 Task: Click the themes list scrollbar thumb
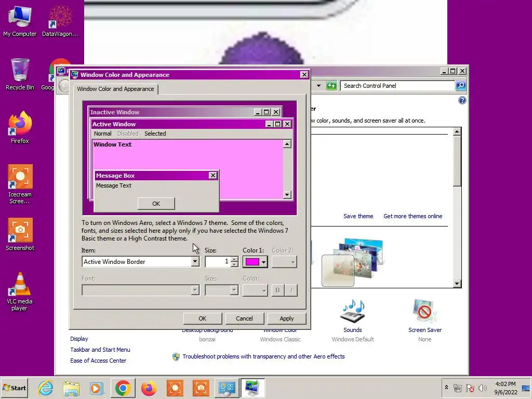(457, 161)
